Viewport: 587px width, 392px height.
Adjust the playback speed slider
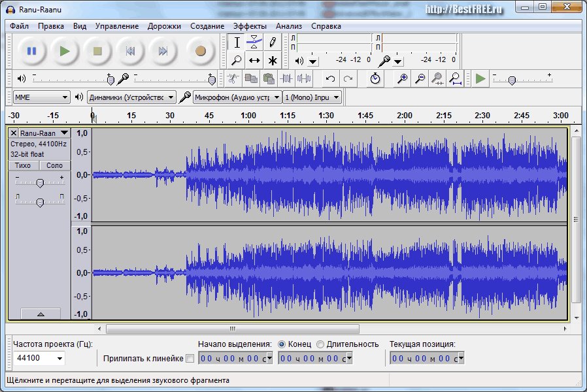522,79
